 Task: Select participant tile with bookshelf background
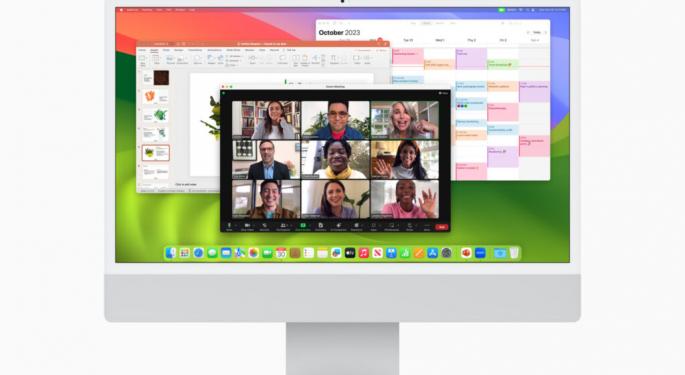[266, 120]
